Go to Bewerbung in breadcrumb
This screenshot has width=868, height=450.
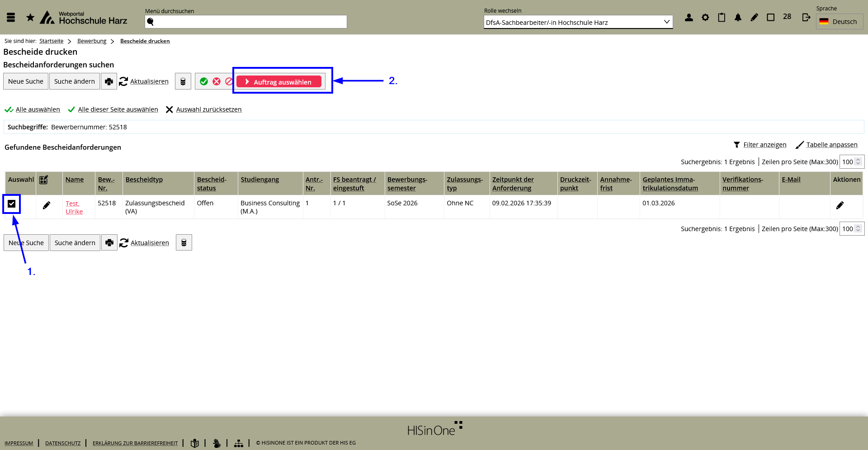tap(92, 41)
